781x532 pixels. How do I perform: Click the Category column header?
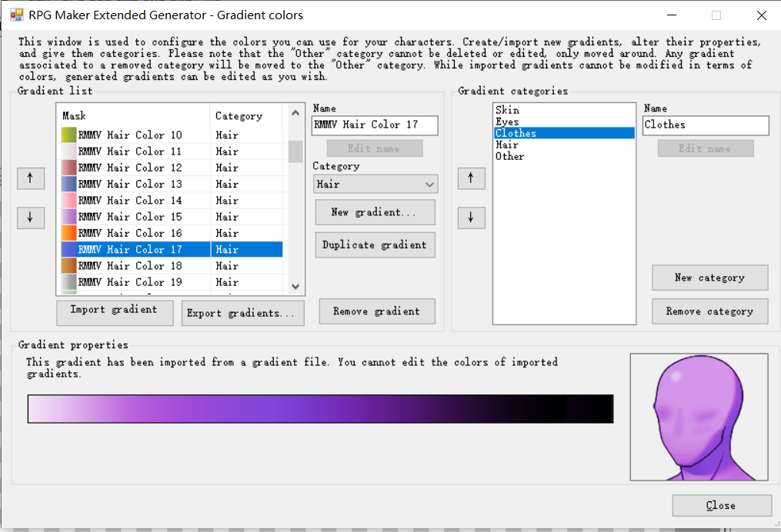(246, 116)
